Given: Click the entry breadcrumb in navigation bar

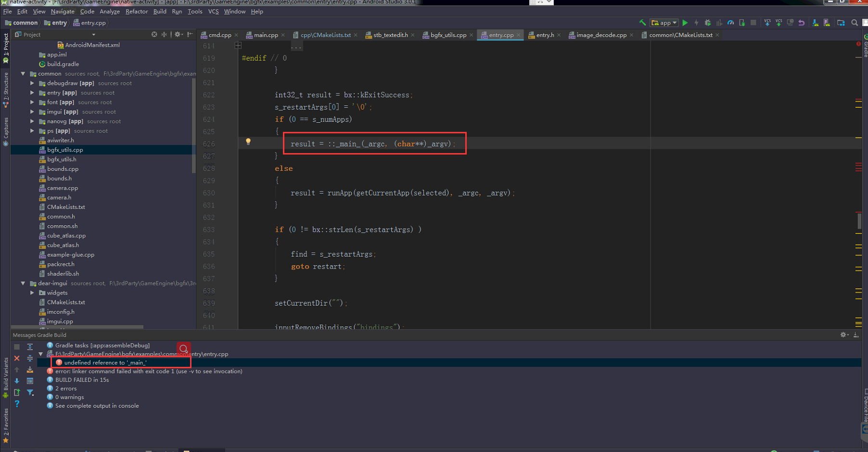Looking at the screenshot, I should tap(55, 23).
